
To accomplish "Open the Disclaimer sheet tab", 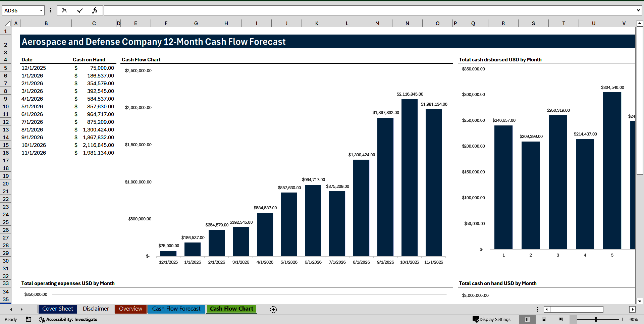I will 96,309.
